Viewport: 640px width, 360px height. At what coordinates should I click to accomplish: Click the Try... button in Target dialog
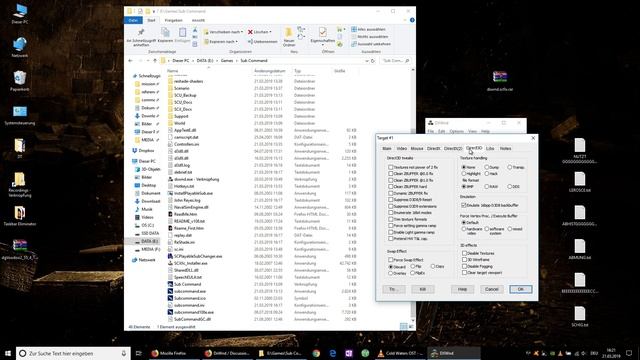click(393, 289)
